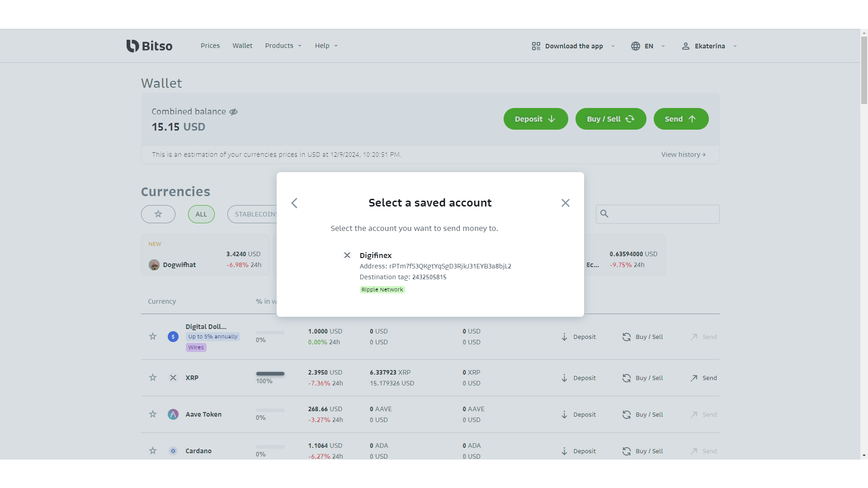Image resolution: width=868 pixels, height=488 pixels.
Task: Click the green Deposit button
Action: point(536,119)
